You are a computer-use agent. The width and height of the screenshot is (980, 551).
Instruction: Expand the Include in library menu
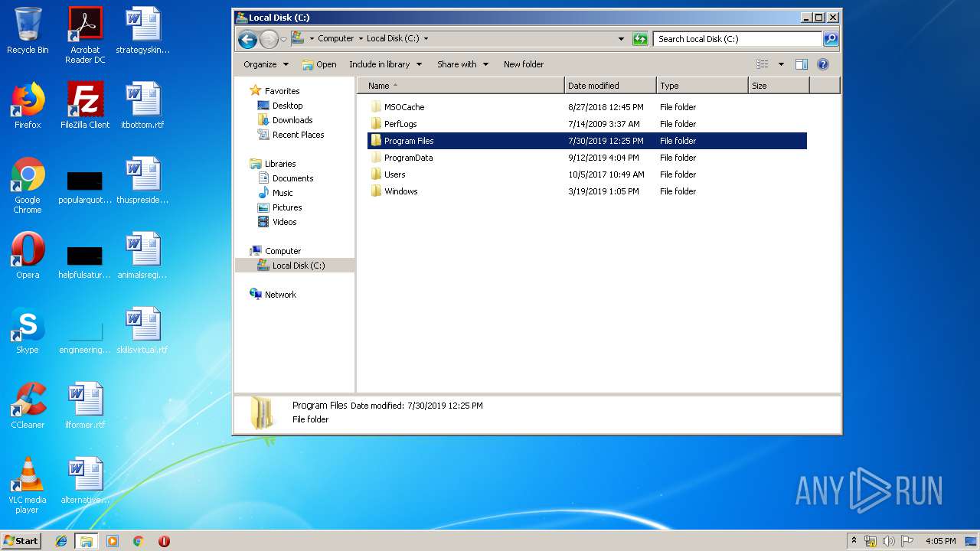click(386, 64)
